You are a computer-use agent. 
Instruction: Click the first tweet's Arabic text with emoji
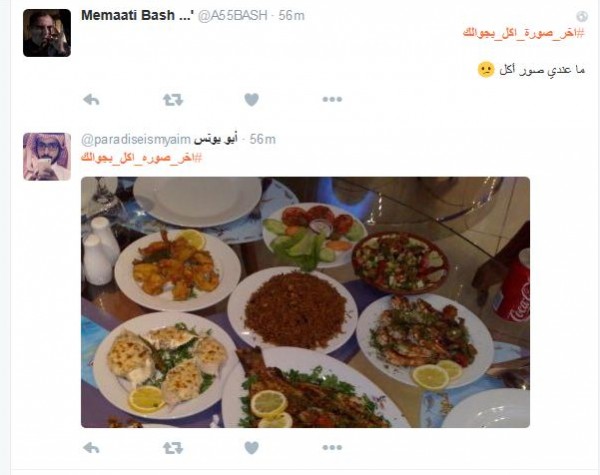click(x=532, y=70)
